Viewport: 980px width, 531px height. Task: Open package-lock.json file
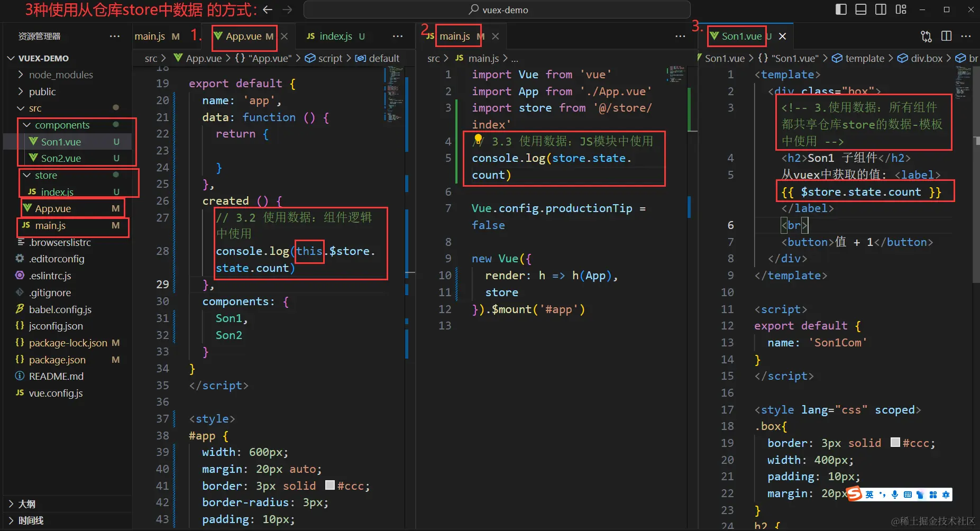[67, 343]
